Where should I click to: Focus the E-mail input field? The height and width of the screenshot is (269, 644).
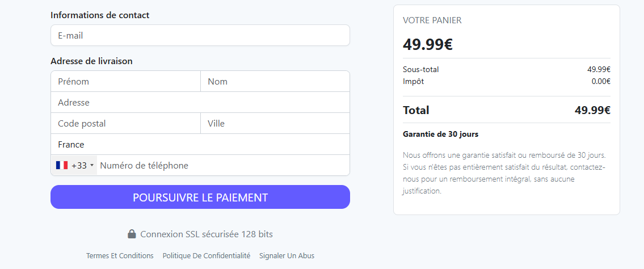tap(200, 35)
